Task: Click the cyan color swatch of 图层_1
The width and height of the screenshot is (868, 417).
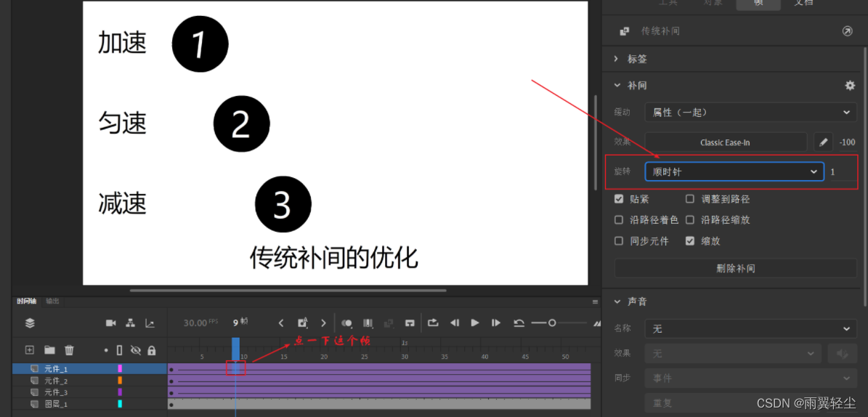Action: [120, 404]
